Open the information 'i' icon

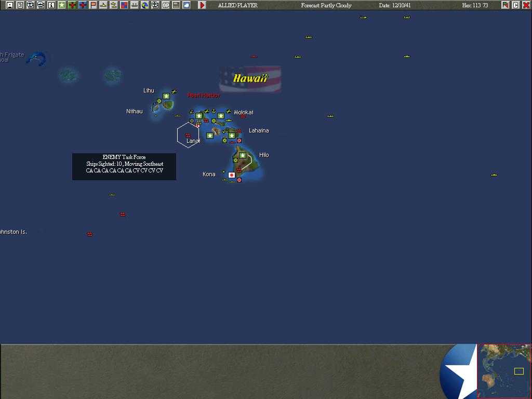coord(51,5)
